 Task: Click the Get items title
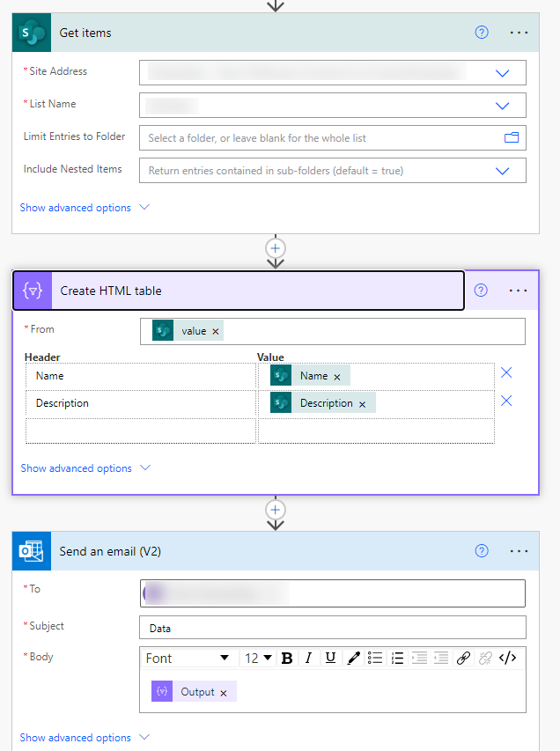point(85,33)
